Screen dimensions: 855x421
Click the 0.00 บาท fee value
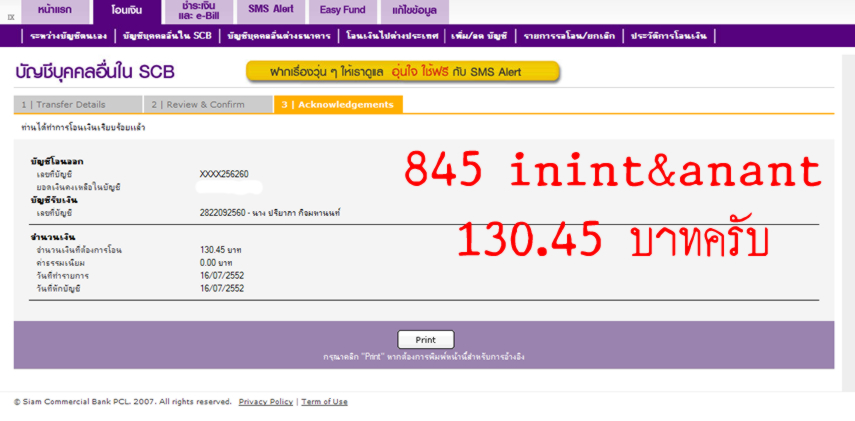click(216, 263)
